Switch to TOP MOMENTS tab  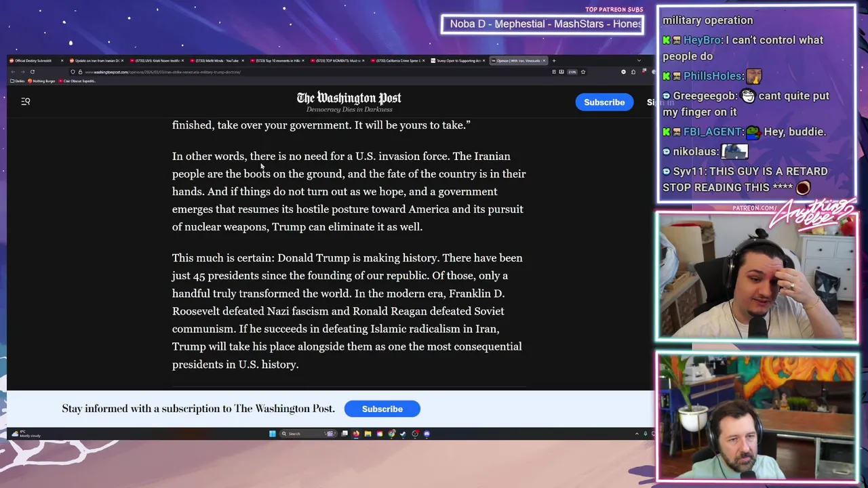336,60
